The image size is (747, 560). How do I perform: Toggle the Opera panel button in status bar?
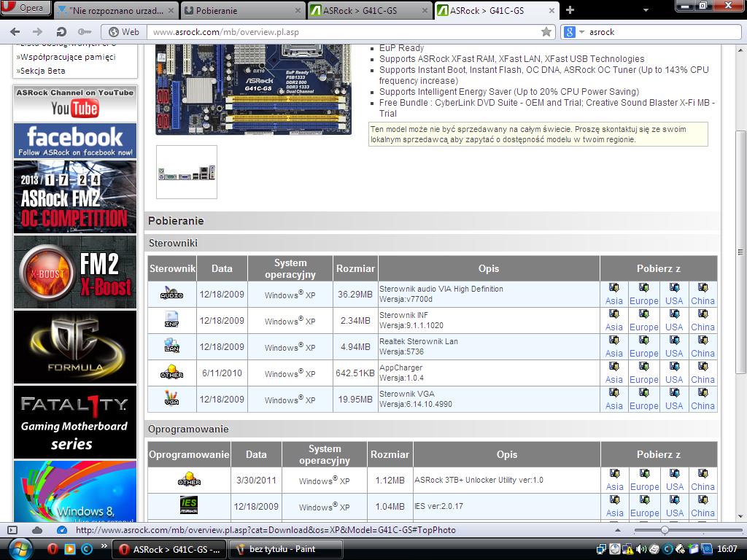pos(12,530)
